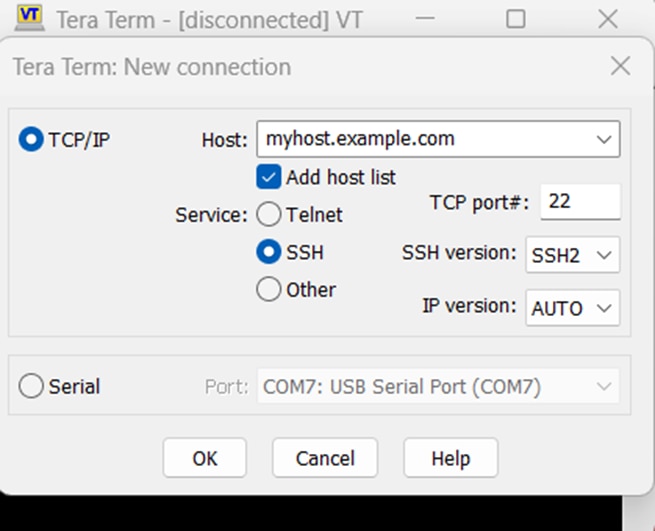Select the TCP/IP connection option
This screenshot has height=531, width=655.
click(31, 140)
